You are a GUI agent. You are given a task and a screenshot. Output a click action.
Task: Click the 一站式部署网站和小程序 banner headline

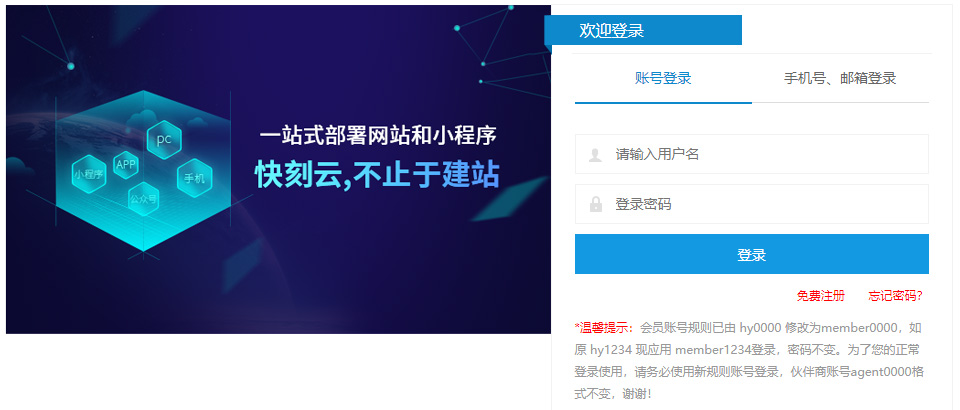(x=378, y=136)
